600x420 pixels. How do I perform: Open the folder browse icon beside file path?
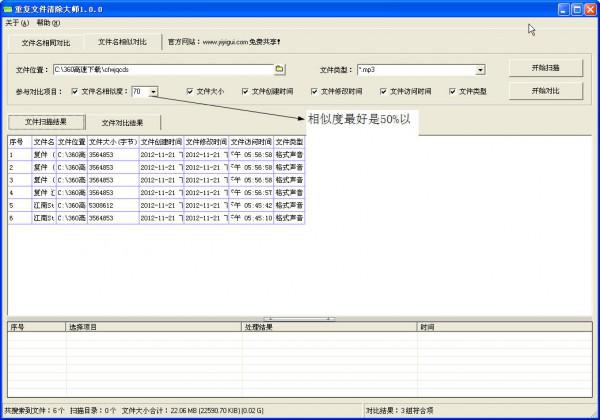click(280, 69)
